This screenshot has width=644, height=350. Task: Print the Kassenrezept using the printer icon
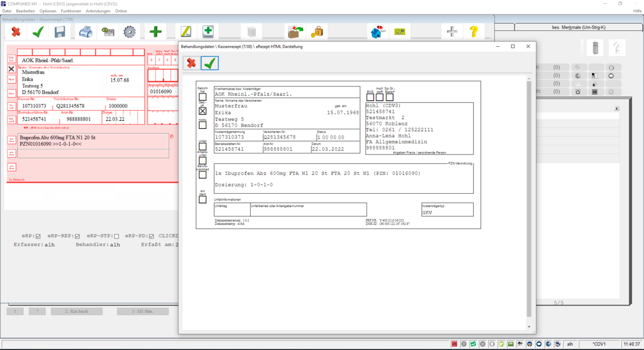coord(86,32)
